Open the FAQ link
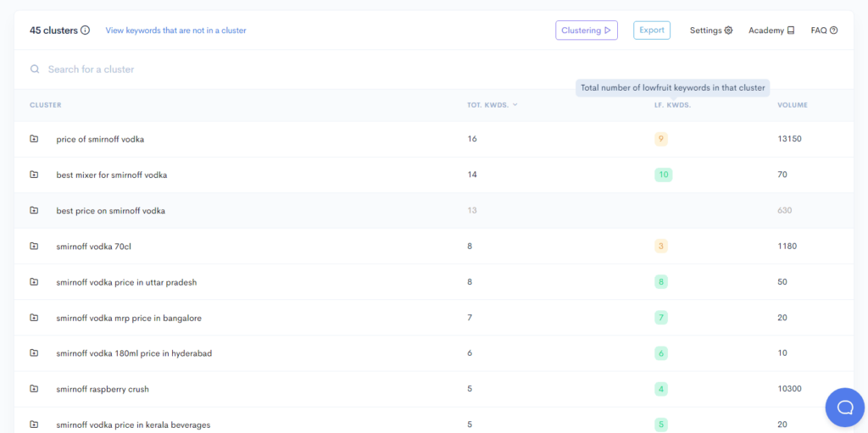The width and height of the screenshot is (868, 433). [x=824, y=31]
